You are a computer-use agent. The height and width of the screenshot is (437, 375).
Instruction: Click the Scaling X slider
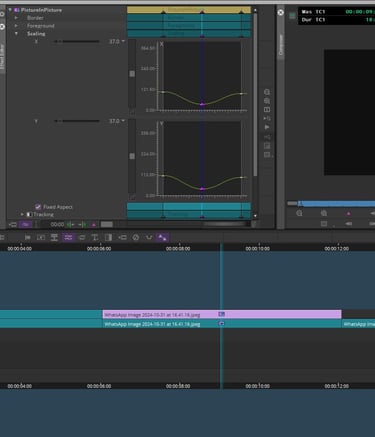click(77, 41)
